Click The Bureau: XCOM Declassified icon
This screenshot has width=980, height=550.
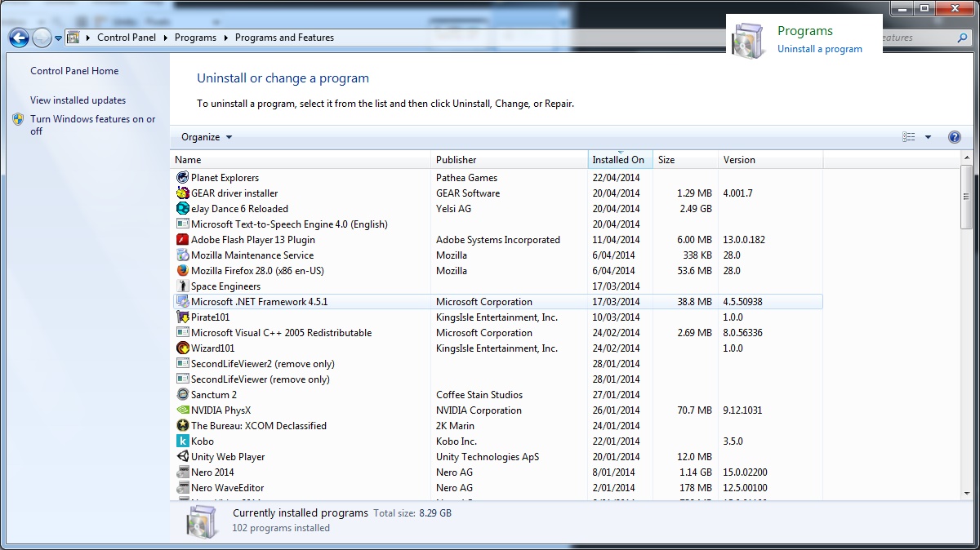pos(183,426)
